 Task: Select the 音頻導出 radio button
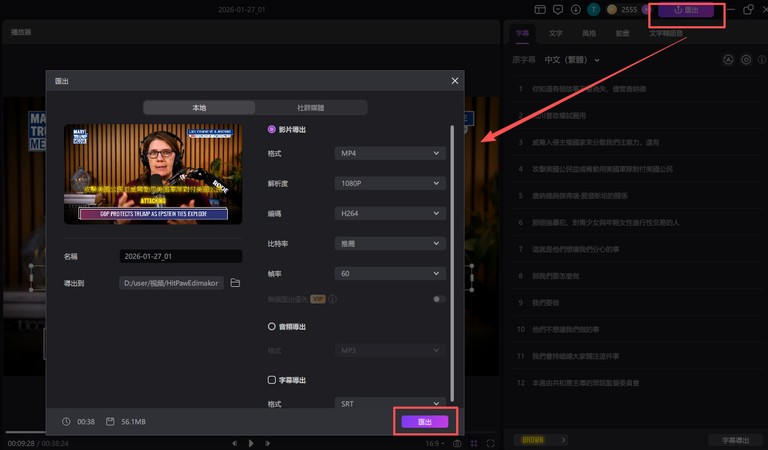271,326
